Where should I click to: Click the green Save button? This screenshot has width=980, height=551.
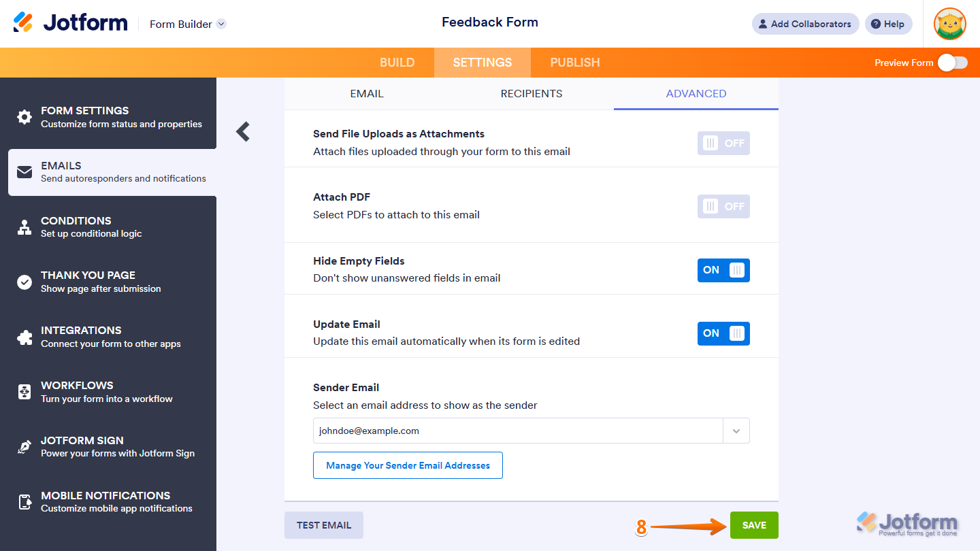point(754,525)
